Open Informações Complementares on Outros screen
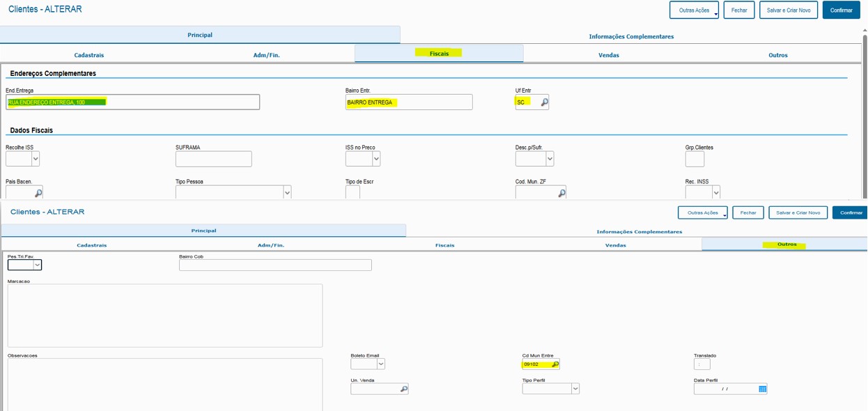Screen dimensions: 868x411 [639, 231]
